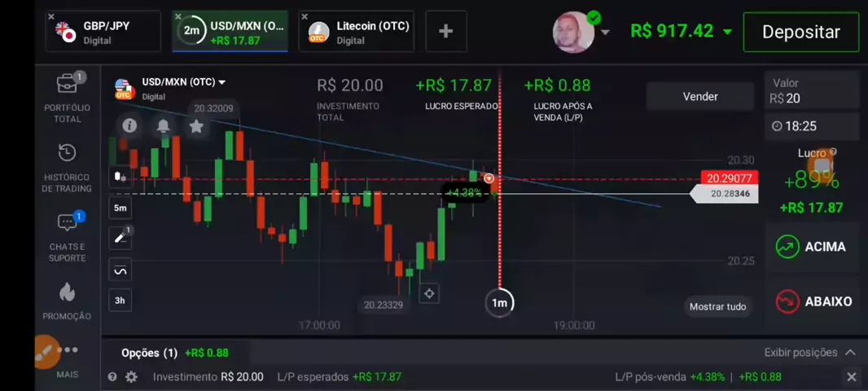Screen dimensions: 868x391
Task: Open Histórico de Trading clock icon
Action: (x=68, y=152)
